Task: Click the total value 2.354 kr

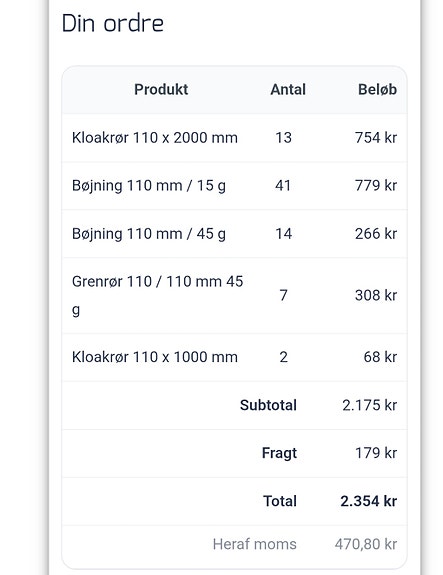Action: coord(369,501)
